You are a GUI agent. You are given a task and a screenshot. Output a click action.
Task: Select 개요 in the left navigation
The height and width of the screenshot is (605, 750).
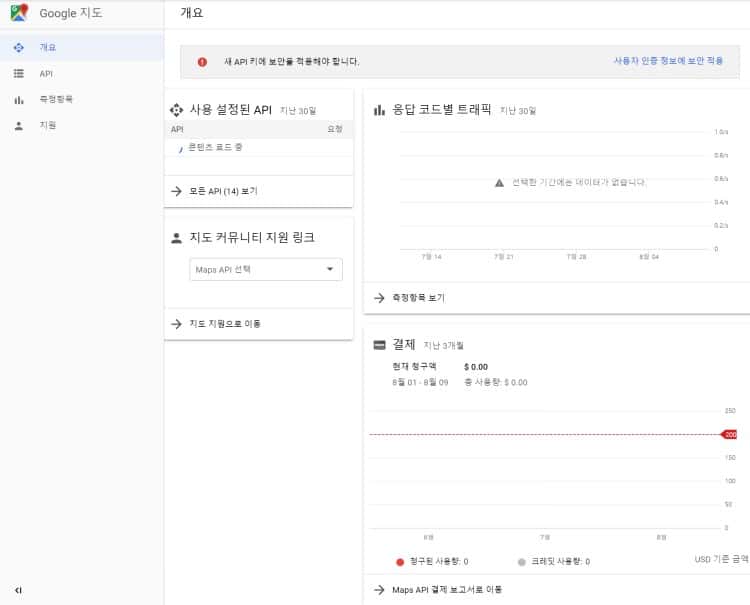[48, 47]
